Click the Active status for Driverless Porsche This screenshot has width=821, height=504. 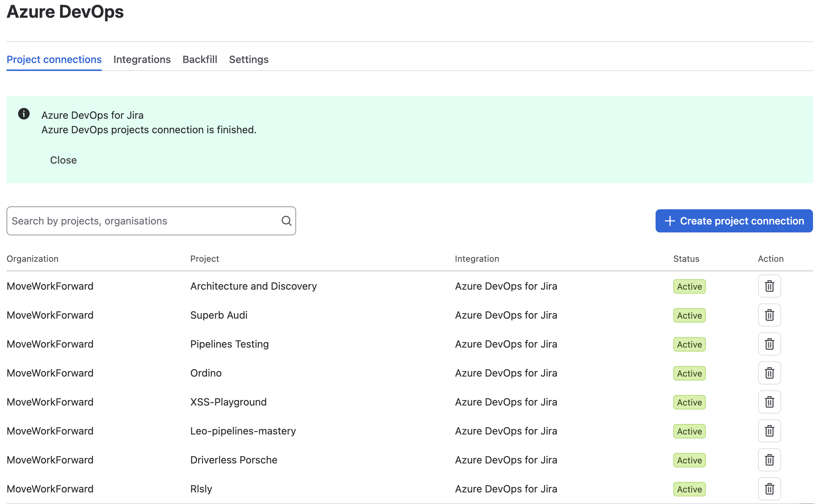(690, 460)
